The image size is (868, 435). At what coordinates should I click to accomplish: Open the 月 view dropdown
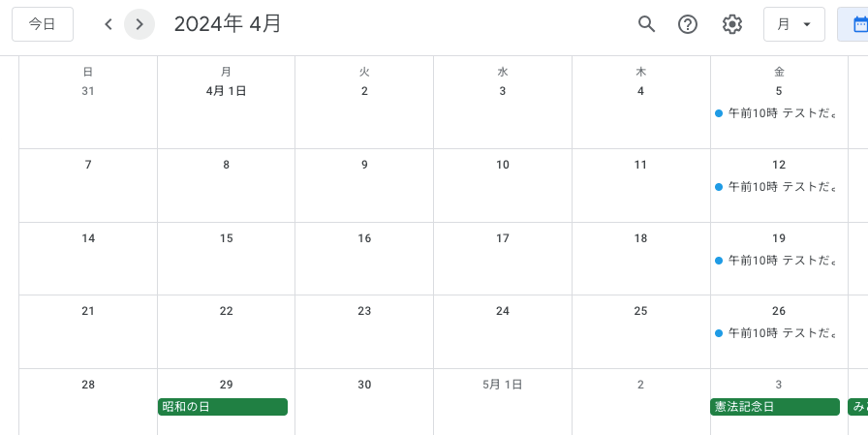click(793, 24)
